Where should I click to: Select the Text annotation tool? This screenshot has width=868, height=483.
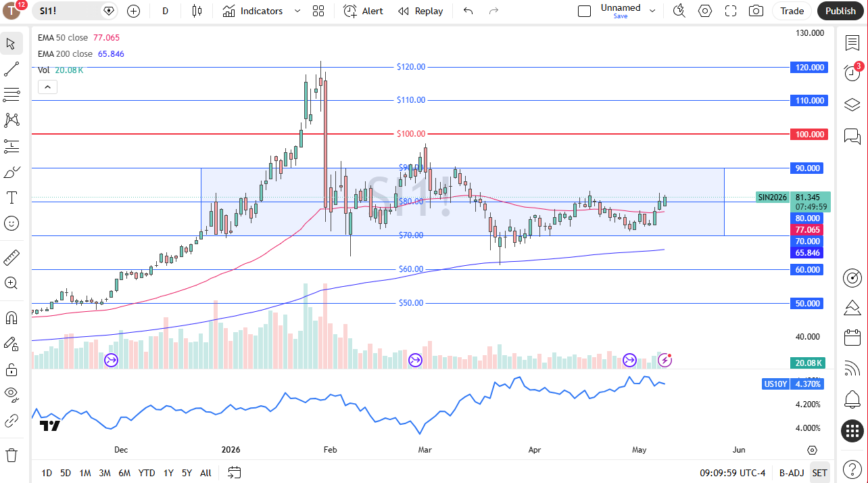[11, 198]
